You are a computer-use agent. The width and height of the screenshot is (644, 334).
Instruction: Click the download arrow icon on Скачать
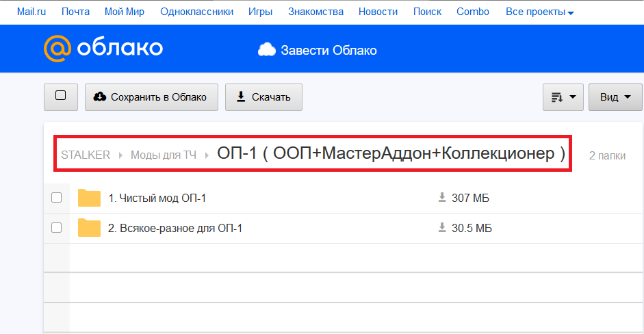click(241, 97)
